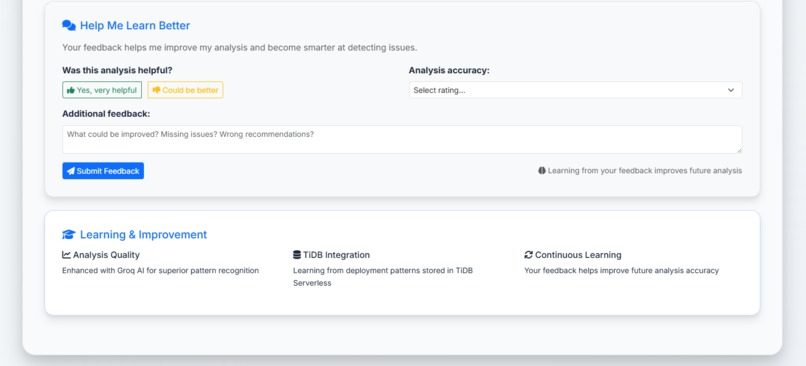This screenshot has height=366, width=806.
Task: Click the chat bubbles icon beside Help Me Learn Better
Action: pyautogui.click(x=69, y=26)
